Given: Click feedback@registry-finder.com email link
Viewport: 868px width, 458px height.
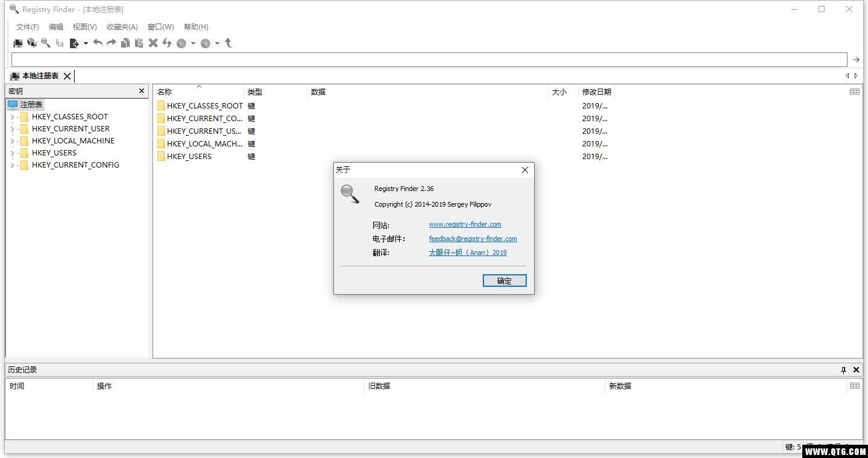Looking at the screenshot, I should click(473, 239).
